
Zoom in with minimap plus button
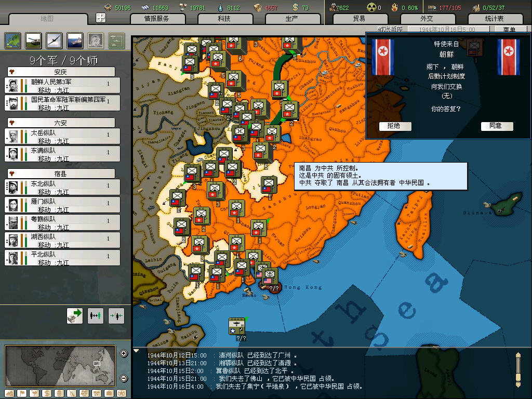[x=124, y=353]
